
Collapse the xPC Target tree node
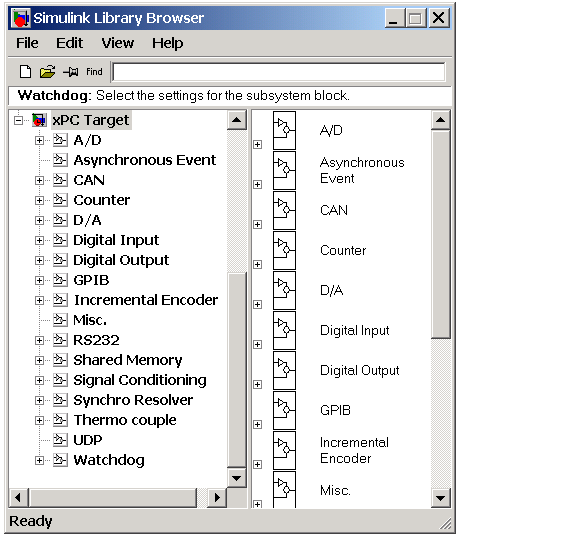coord(18,120)
